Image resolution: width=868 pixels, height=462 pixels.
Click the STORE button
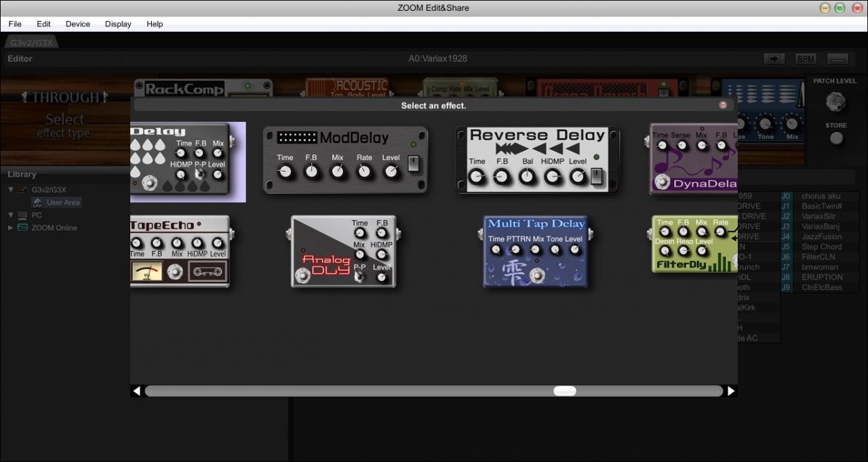(837, 138)
